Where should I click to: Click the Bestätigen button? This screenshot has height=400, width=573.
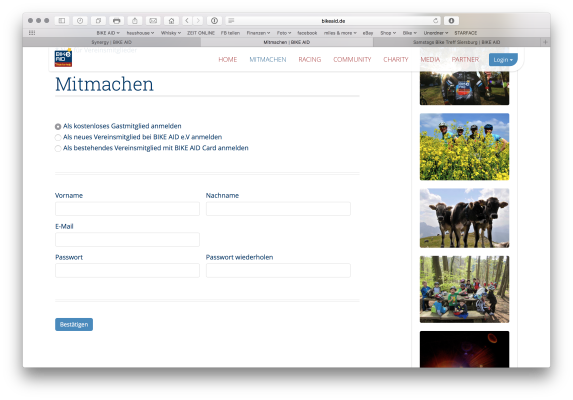click(x=74, y=324)
